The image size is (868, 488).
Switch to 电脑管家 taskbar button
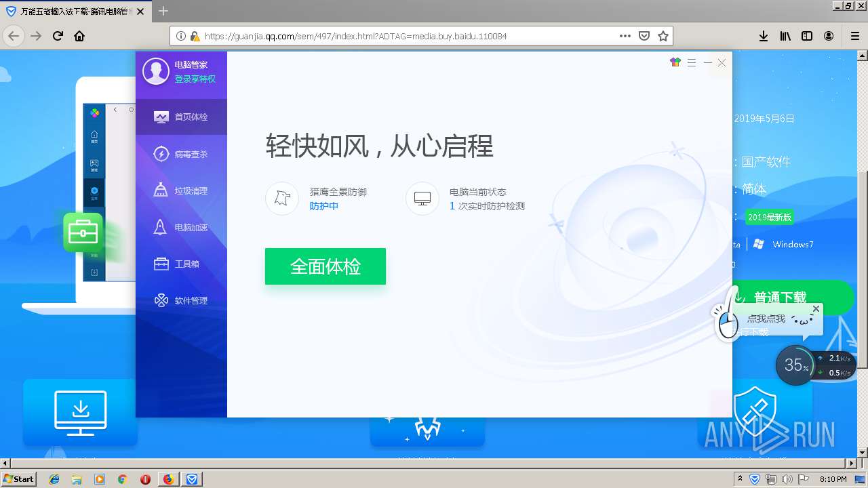pos(193,479)
